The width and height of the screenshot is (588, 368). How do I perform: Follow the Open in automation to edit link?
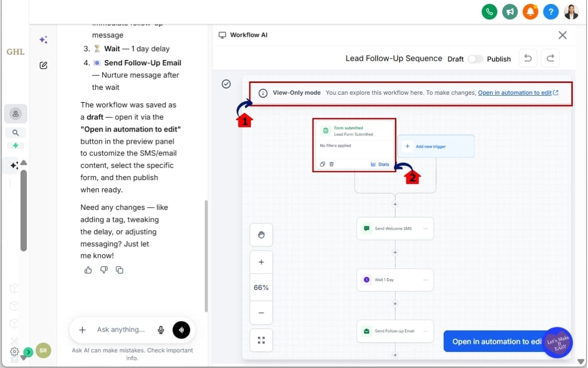518,93
